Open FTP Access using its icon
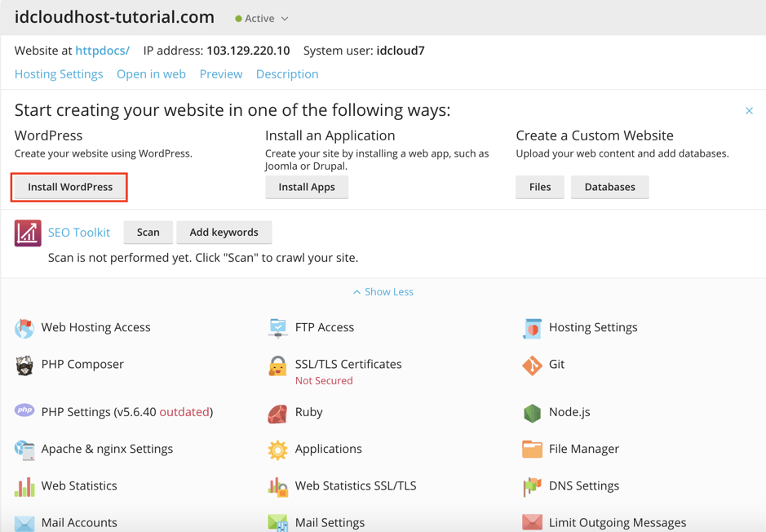The width and height of the screenshot is (766, 532). (277, 327)
